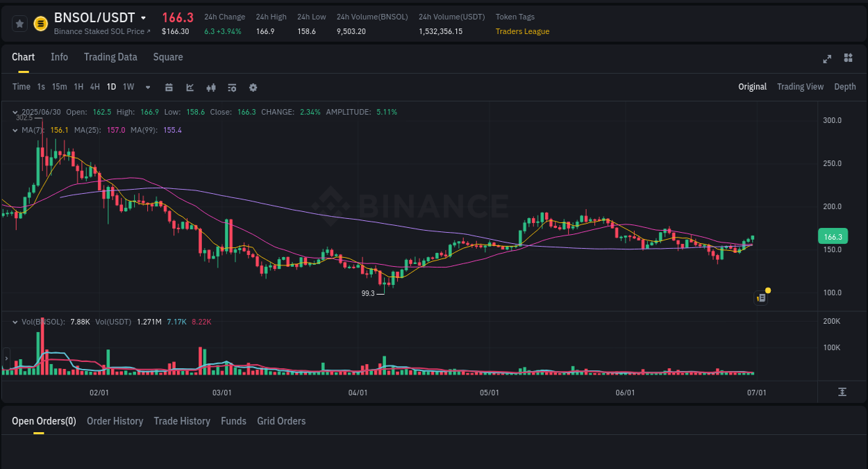The image size is (868, 469).
Task: Open the Traders League link
Action: coord(522,31)
